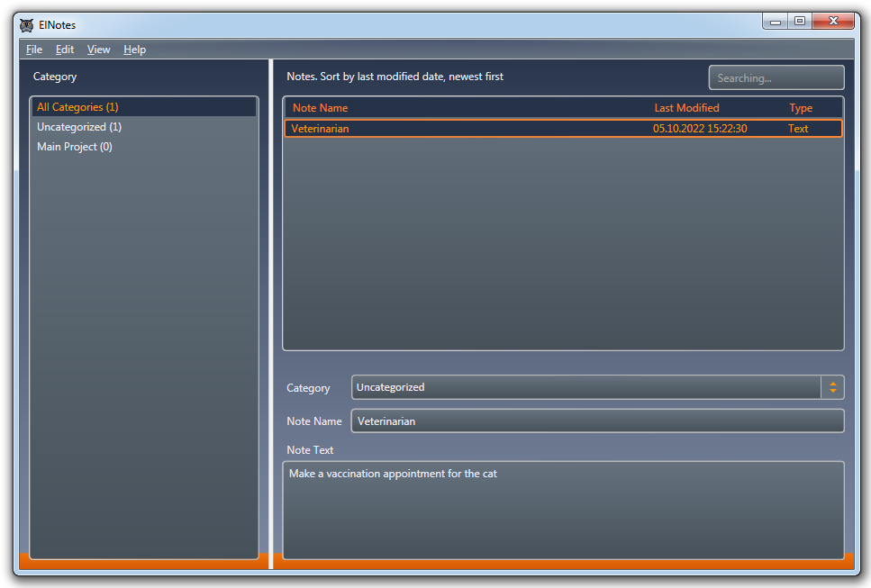The height and width of the screenshot is (588, 871).
Task: Select the Uncategorized (1) category
Action: (x=143, y=127)
